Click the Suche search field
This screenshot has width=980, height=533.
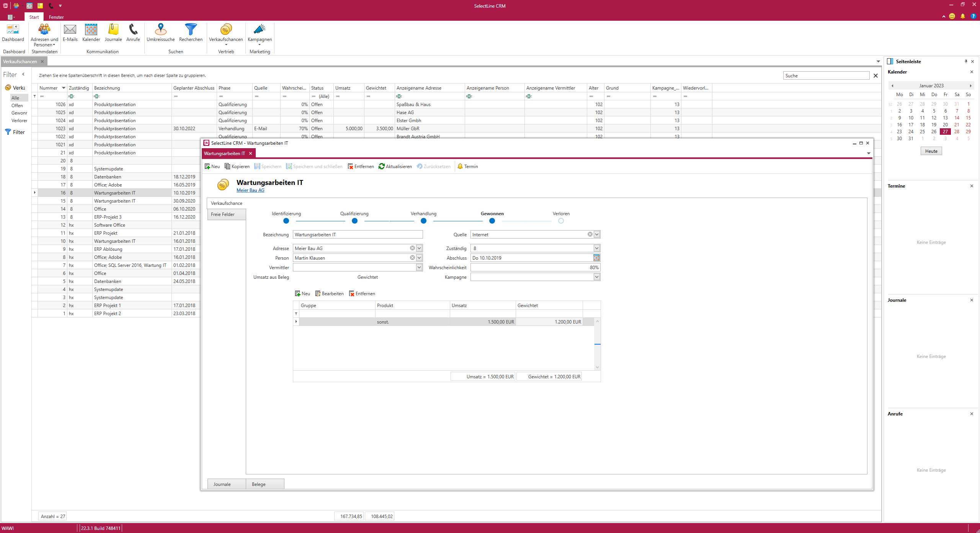[x=826, y=75]
